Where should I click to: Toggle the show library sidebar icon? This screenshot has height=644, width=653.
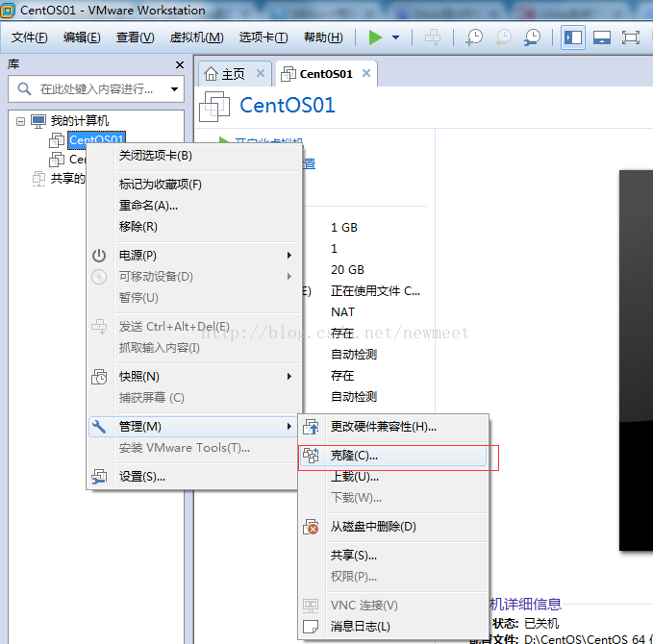point(573,37)
